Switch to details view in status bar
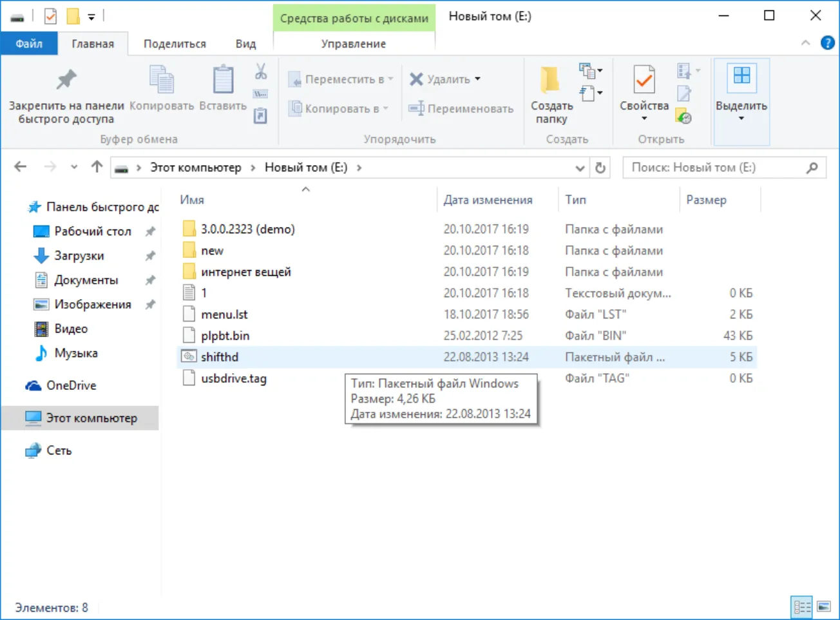This screenshot has width=840, height=620. pos(803,607)
